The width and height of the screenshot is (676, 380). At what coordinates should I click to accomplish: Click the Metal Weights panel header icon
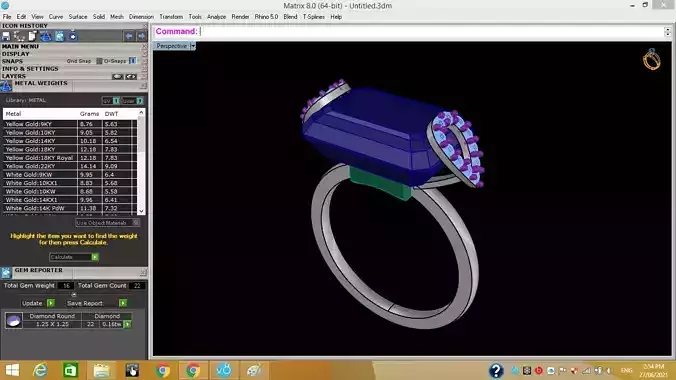(x=6, y=86)
